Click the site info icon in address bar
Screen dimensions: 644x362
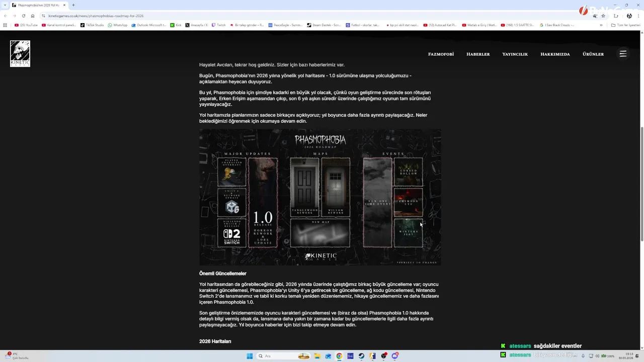pos(43,16)
